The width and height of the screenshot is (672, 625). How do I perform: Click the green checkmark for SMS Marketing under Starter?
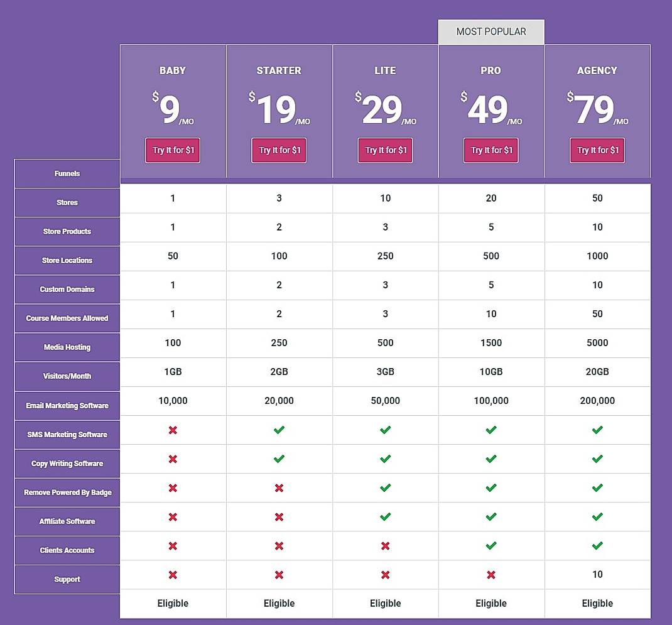coord(279,430)
